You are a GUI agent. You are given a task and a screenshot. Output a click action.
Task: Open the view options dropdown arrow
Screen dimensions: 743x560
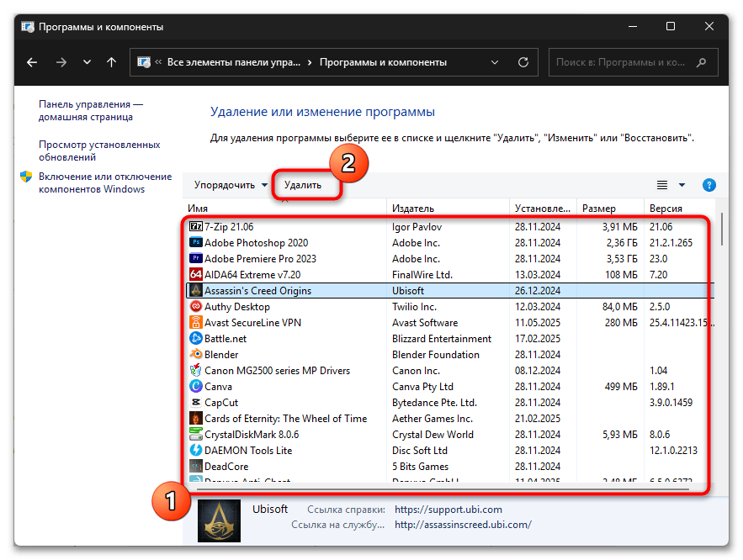[x=682, y=185]
